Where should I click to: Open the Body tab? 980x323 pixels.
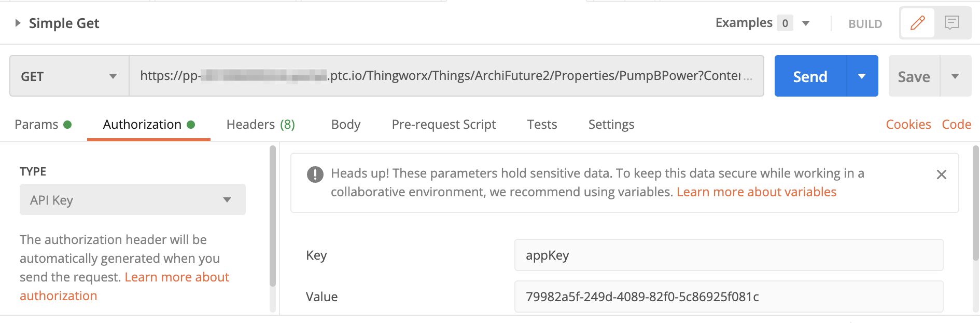pos(345,125)
